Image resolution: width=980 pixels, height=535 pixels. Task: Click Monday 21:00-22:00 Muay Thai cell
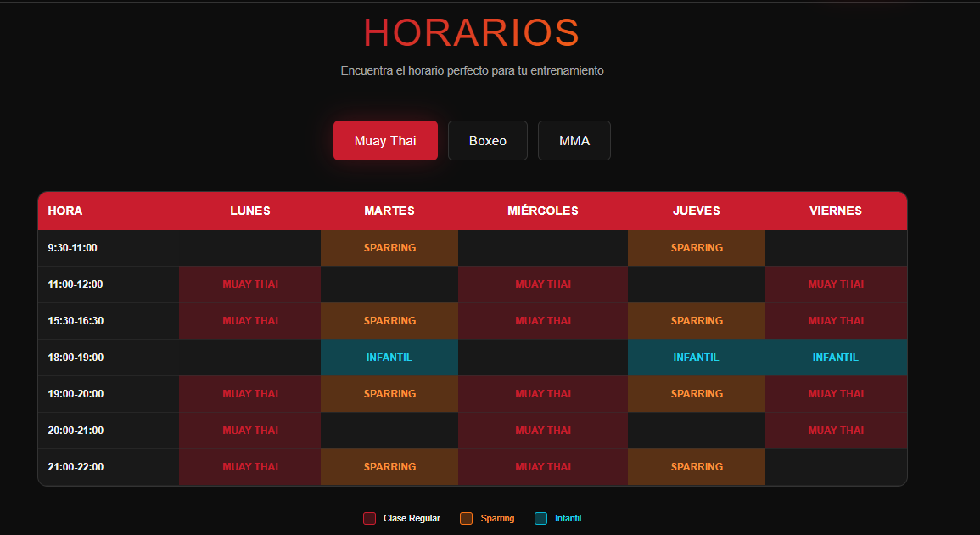[x=250, y=467]
